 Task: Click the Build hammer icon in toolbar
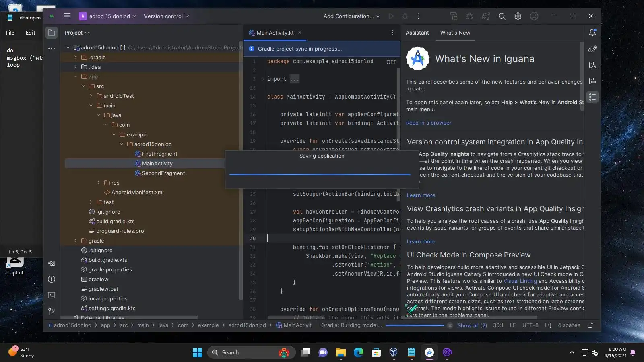(454, 16)
